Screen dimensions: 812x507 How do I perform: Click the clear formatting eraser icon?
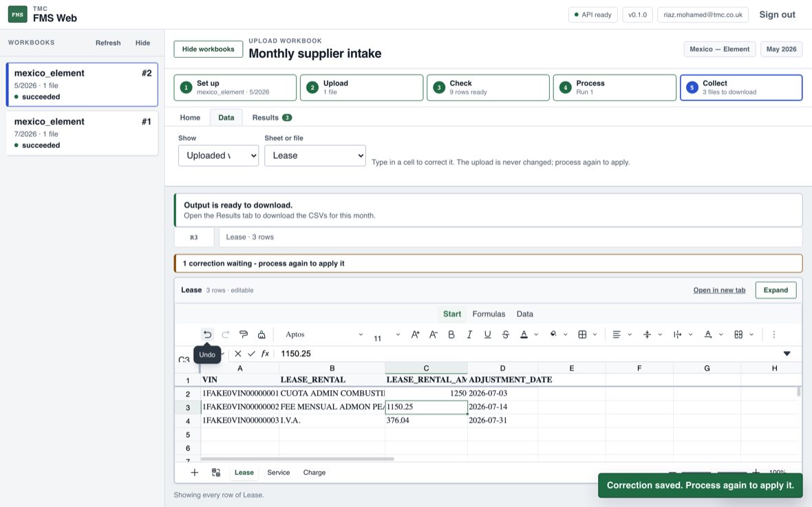pos(261,334)
